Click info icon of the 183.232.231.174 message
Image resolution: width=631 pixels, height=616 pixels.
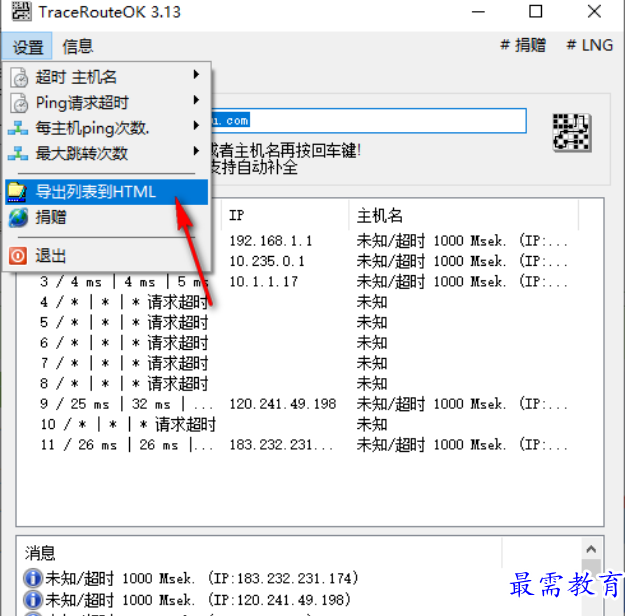click(x=33, y=578)
